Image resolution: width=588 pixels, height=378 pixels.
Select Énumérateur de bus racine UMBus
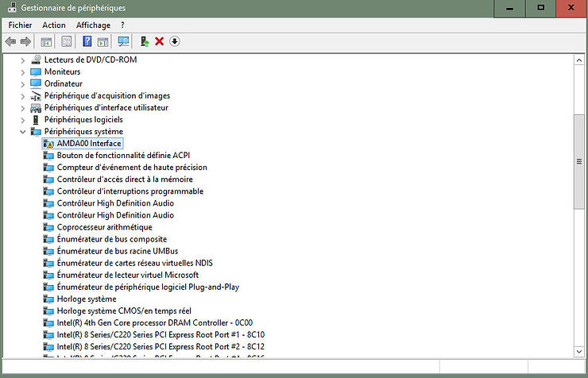tap(118, 251)
